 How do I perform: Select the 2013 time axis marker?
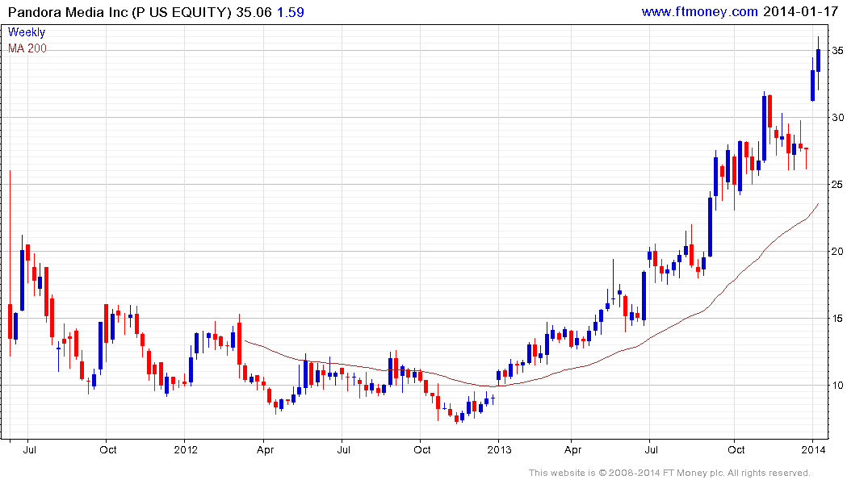coord(499,449)
